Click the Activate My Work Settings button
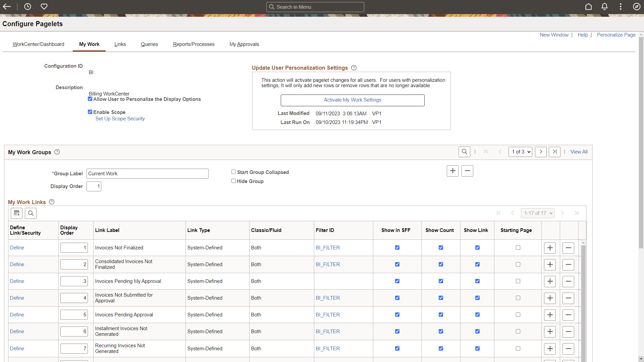Image resolution: width=644 pixels, height=362 pixels. (x=353, y=100)
